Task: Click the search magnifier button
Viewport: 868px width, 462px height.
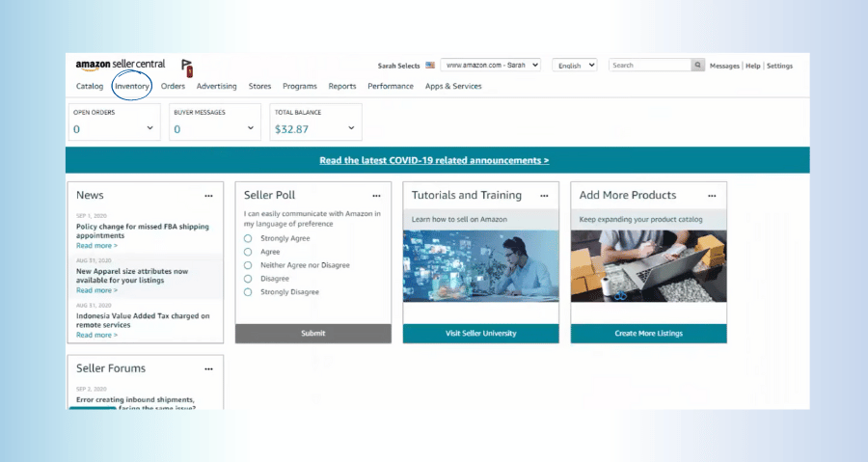Action: pos(697,66)
